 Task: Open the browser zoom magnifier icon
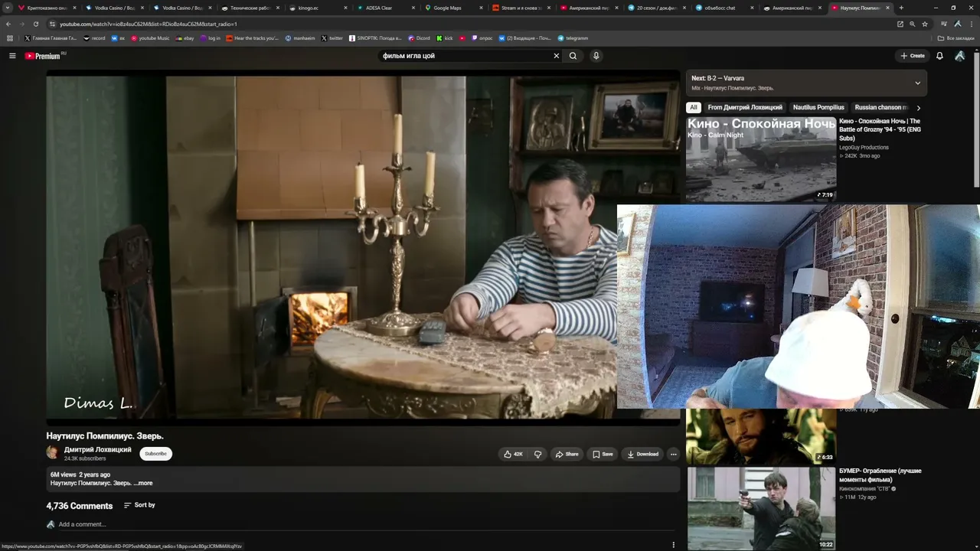pyautogui.click(x=913, y=24)
